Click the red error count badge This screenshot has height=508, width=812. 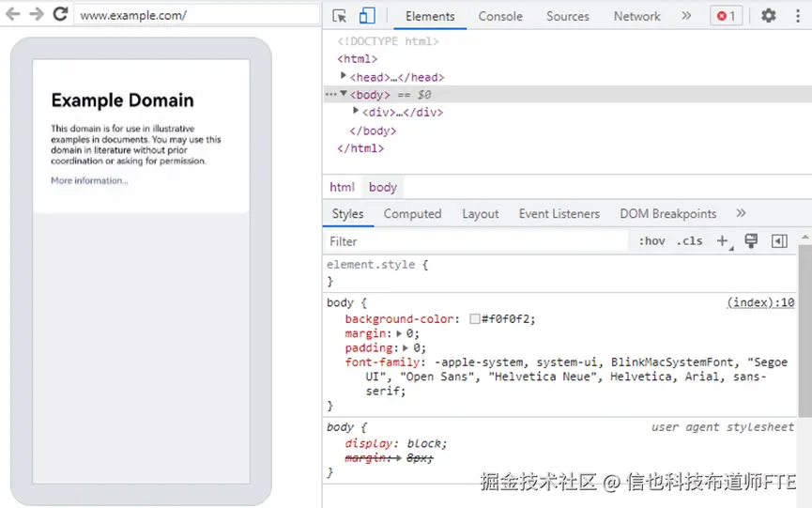[x=726, y=16]
